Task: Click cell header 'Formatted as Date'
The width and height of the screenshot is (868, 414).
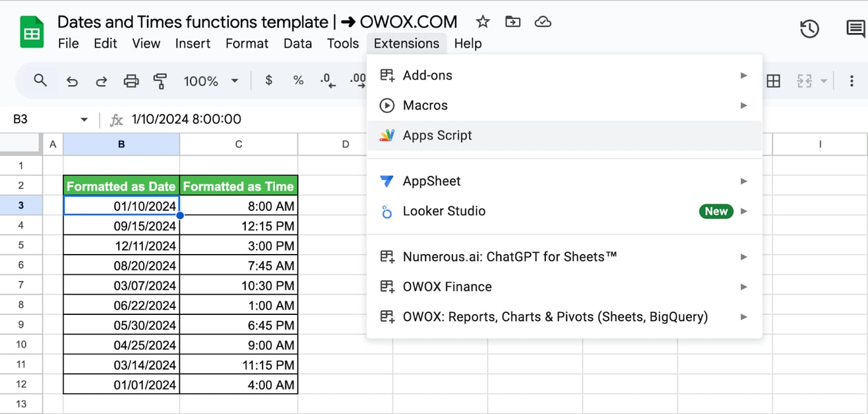Action: tap(121, 186)
